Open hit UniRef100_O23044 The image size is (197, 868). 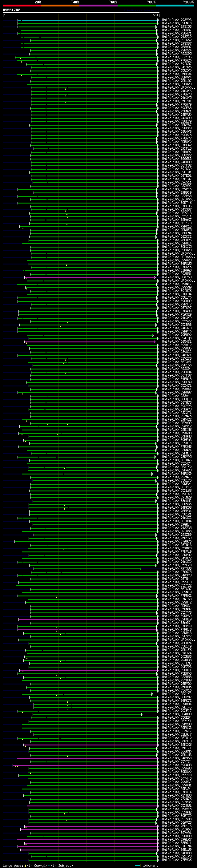click(177, 396)
